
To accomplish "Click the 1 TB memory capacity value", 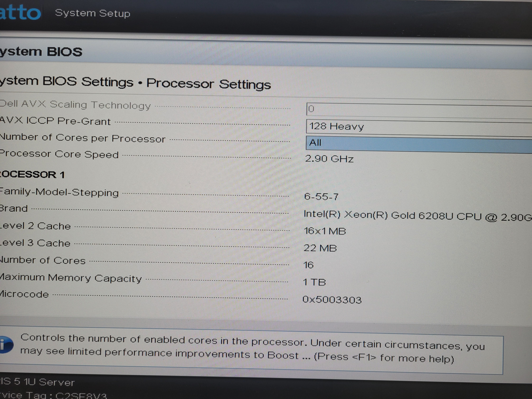I will pos(314,282).
